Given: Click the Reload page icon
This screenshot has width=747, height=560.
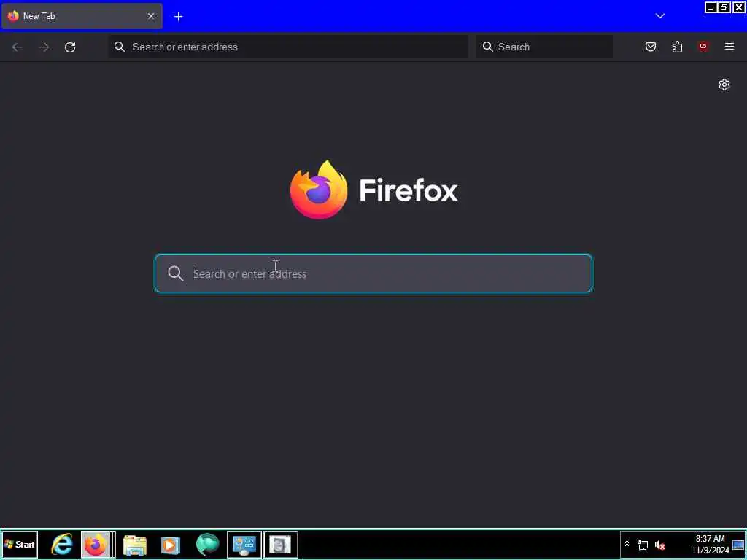Looking at the screenshot, I should (x=70, y=47).
